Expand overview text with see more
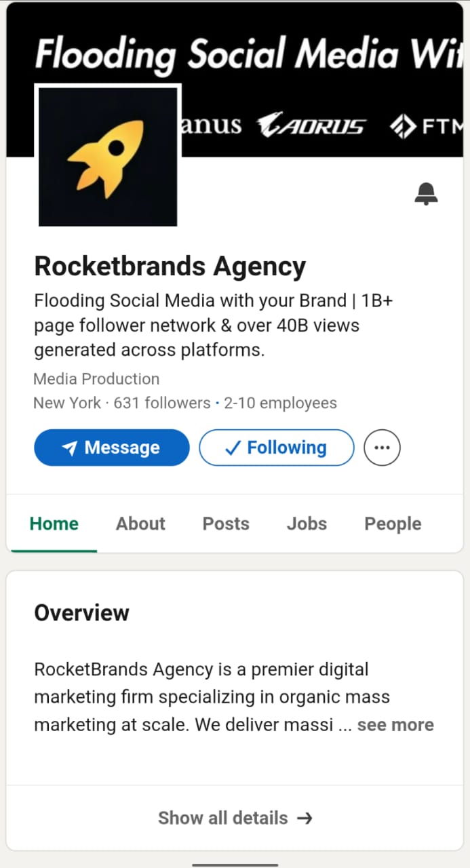Image resolution: width=470 pixels, height=868 pixels. (395, 725)
